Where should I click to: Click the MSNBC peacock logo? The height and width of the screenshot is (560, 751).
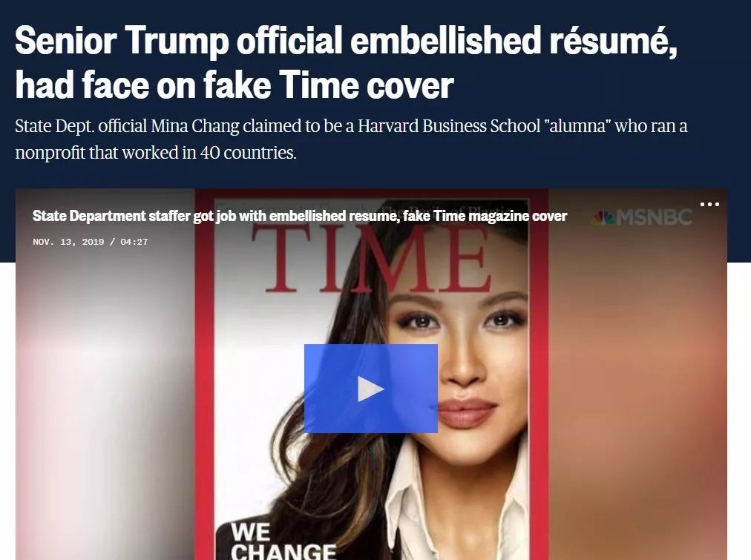[603, 218]
